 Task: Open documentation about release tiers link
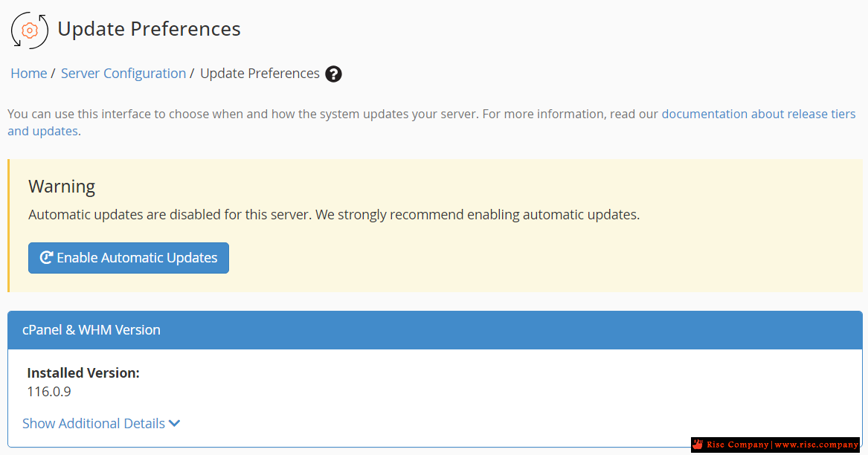(431, 123)
